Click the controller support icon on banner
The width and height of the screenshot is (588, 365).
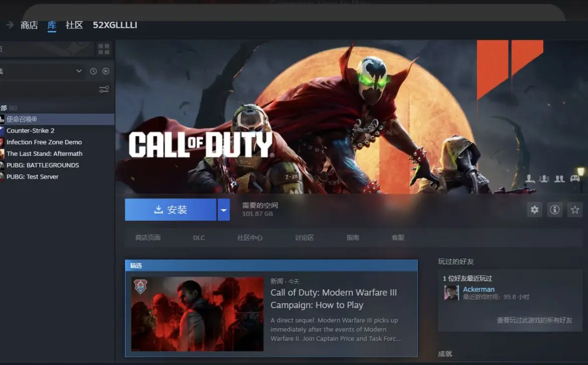click(x=575, y=178)
